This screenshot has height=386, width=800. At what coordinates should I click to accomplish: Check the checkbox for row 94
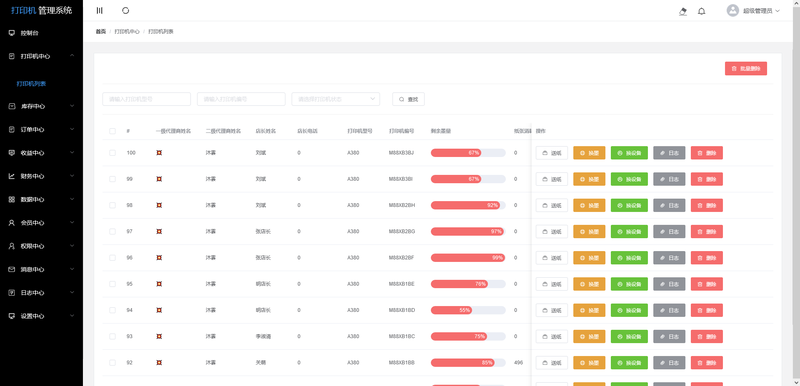pyautogui.click(x=112, y=310)
